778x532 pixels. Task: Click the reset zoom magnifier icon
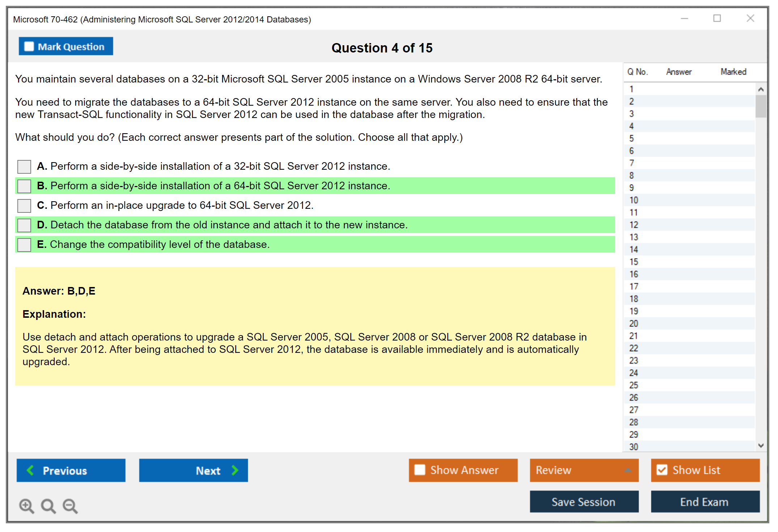pyautogui.click(x=48, y=506)
